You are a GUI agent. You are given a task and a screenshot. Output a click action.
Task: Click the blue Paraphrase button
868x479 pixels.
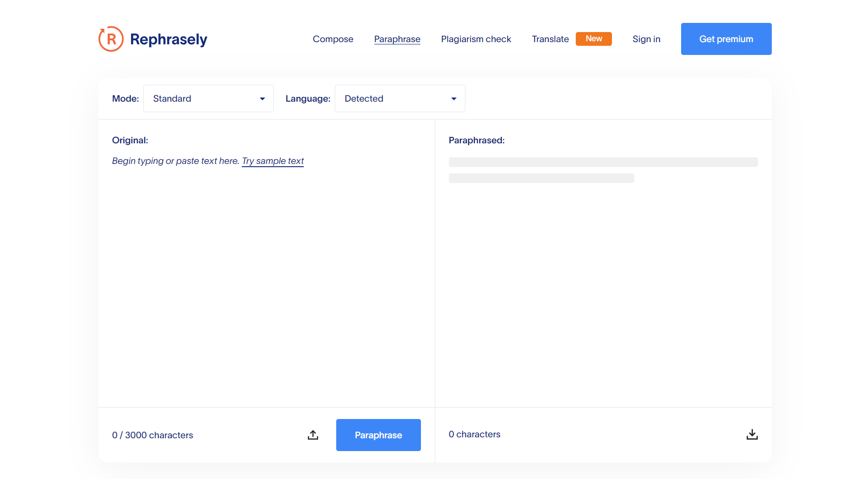pos(378,435)
